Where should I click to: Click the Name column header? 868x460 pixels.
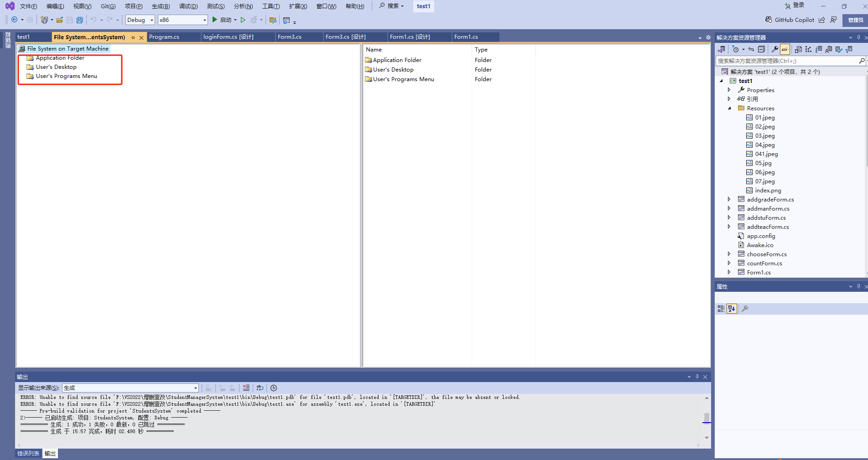pyautogui.click(x=374, y=50)
